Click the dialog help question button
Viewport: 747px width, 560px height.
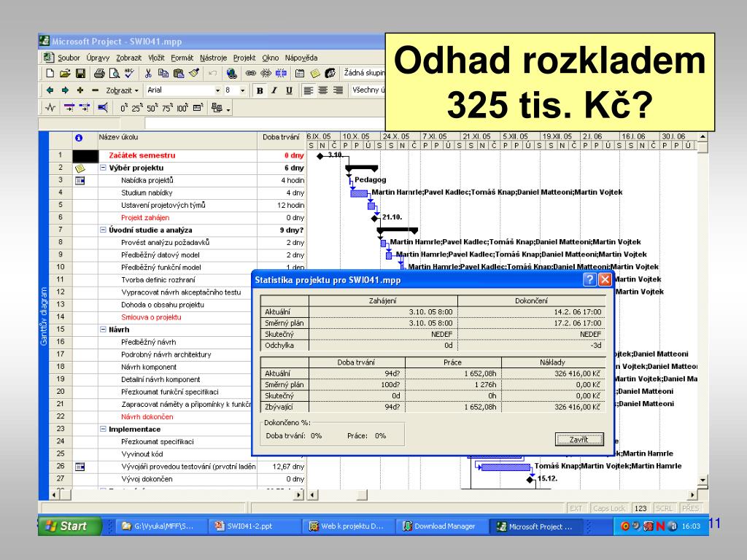589,279
